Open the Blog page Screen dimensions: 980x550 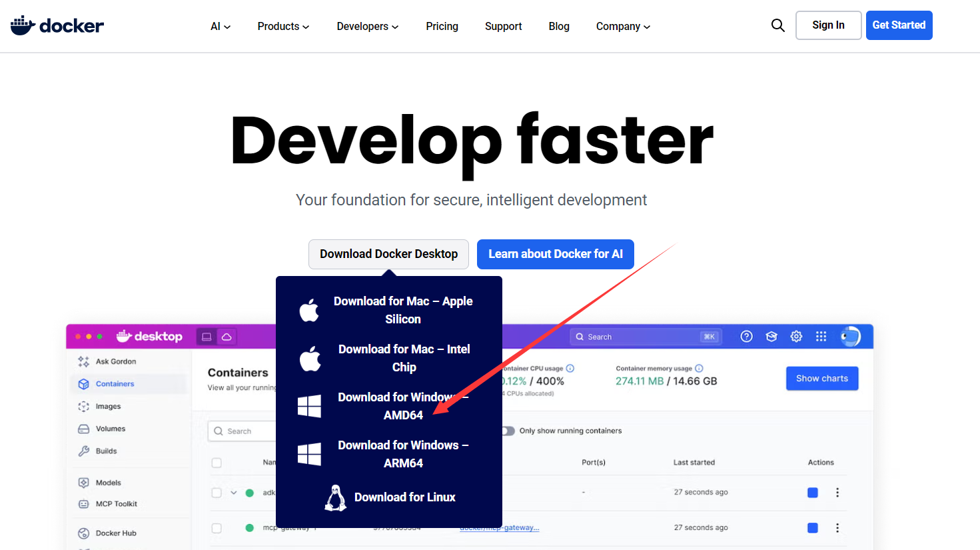(x=559, y=27)
